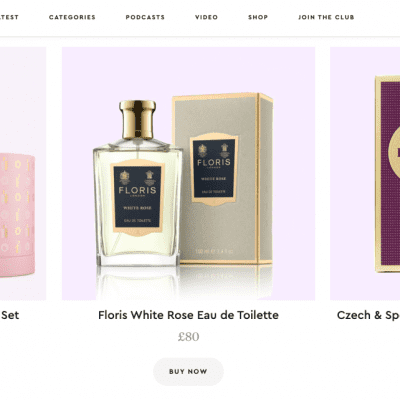Click the grey Floris packaging box
Image resolution: width=400 pixels, height=400 pixels.
pos(223,179)
